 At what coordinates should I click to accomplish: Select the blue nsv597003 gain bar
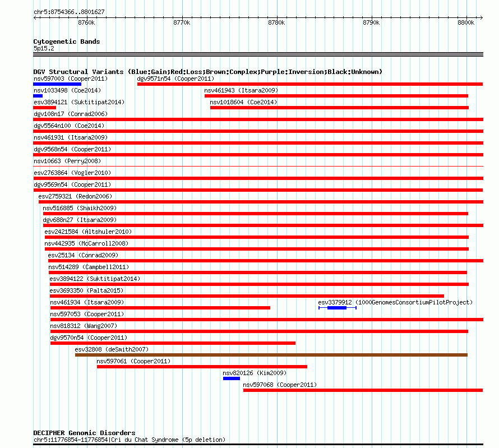point(57,84)
